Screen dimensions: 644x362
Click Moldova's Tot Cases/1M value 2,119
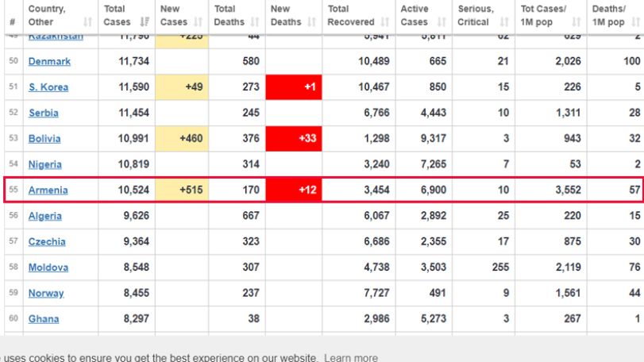coord(568,268)
